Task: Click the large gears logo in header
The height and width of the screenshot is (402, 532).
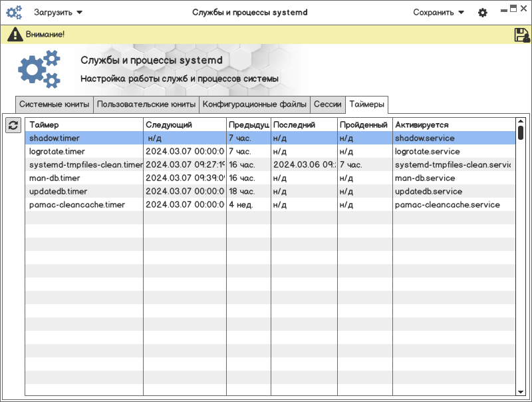Action: pyautogui.click(x=39, y=70)
